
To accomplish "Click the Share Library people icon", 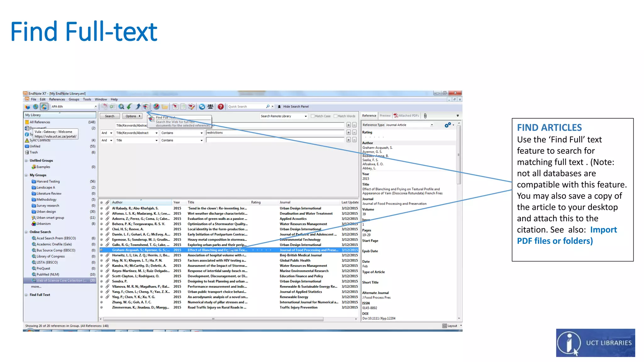I will (210, 107).
